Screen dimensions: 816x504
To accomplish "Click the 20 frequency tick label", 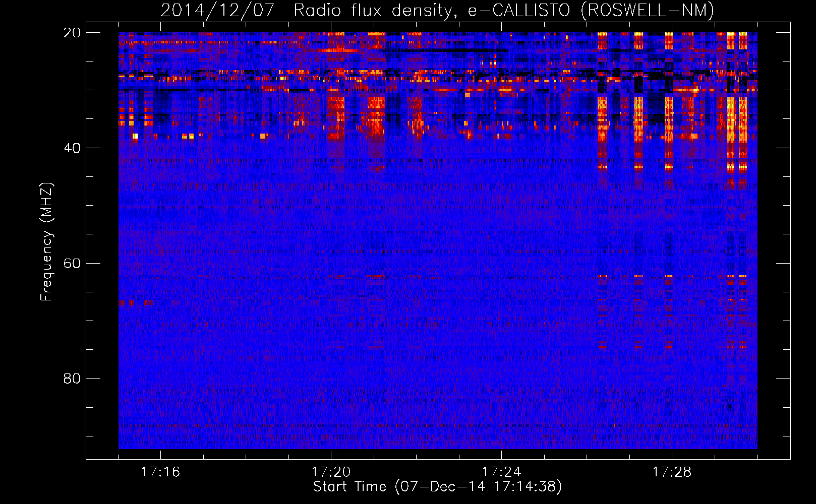I will click(x=72, y=32).
